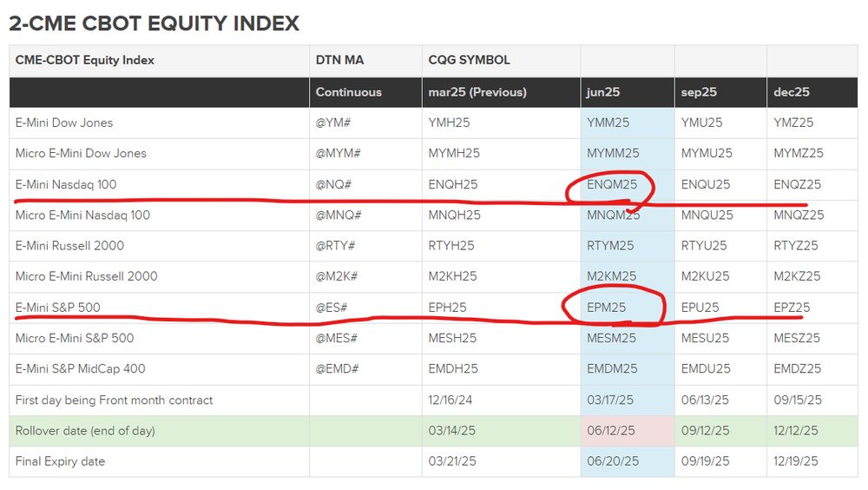Screen dimensions: 868x490
Task: Select the 'E-Mini Russell 2000' row label
Action: coord(69,246)
